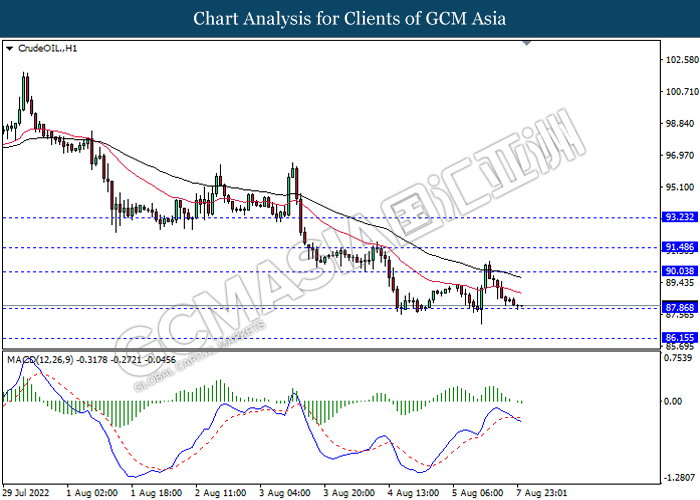The image size is (700, 500).
Task: Click the 5 Aug 06:00 time label
Action: [x=478, y=493]
